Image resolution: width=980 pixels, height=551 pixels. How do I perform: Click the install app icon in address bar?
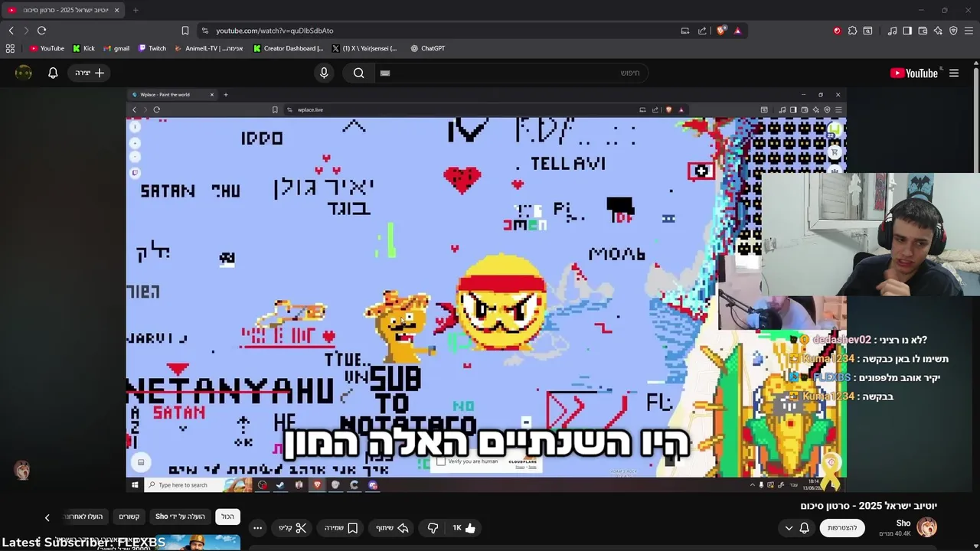(684, 31)
